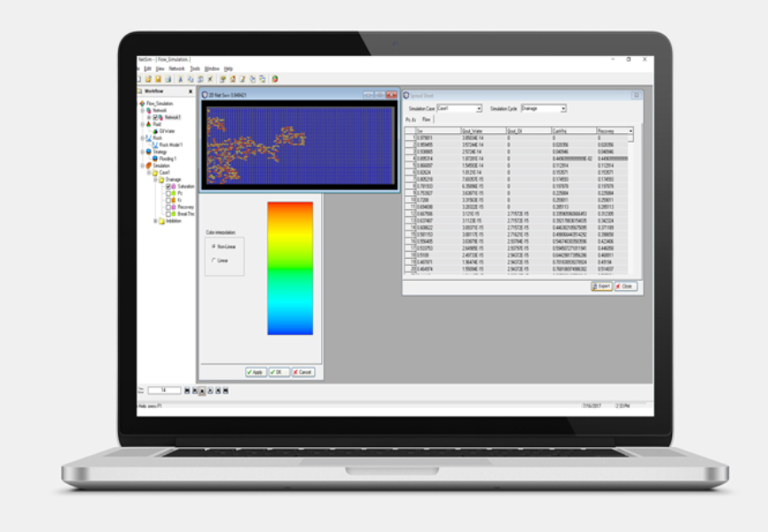Screen dimensions: 768x532
Task: Select the Linear color interpolation radio
Action: click(214, 260)
